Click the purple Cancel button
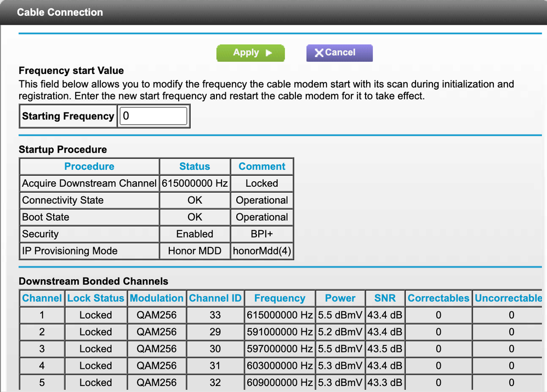Image resolution: width=547 pixels, height=392 pixels. (x=339, y=53)
